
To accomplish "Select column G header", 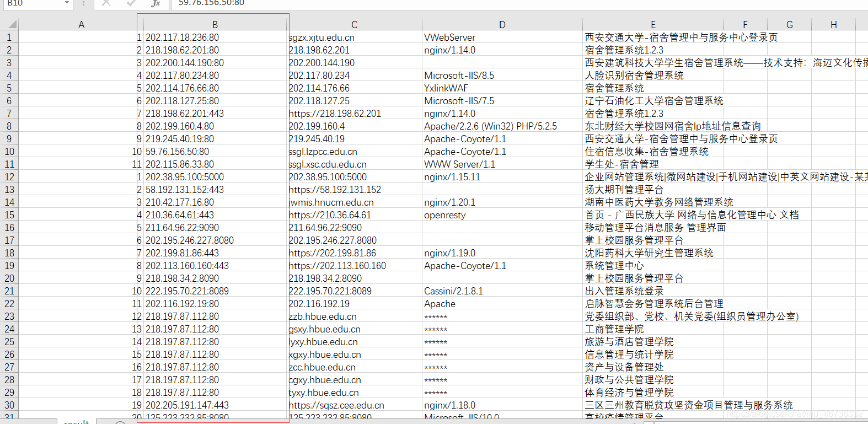I will [789, 24].
